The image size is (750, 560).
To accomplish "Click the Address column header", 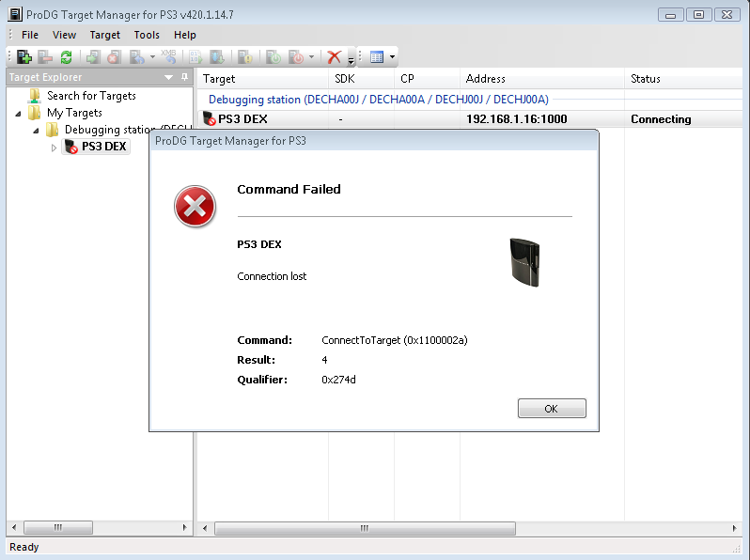I will click(x=542, y=78).
